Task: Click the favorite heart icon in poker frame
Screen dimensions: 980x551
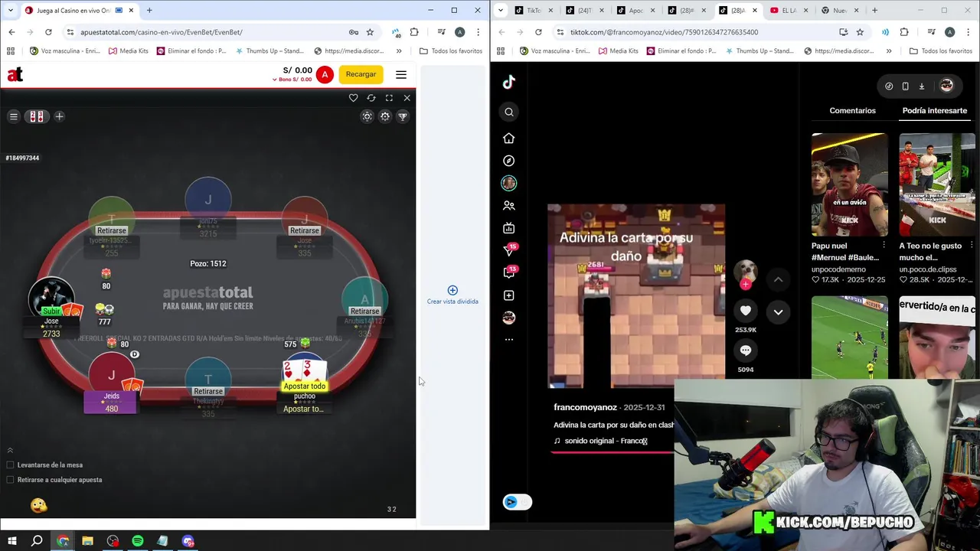Action: 353,98
